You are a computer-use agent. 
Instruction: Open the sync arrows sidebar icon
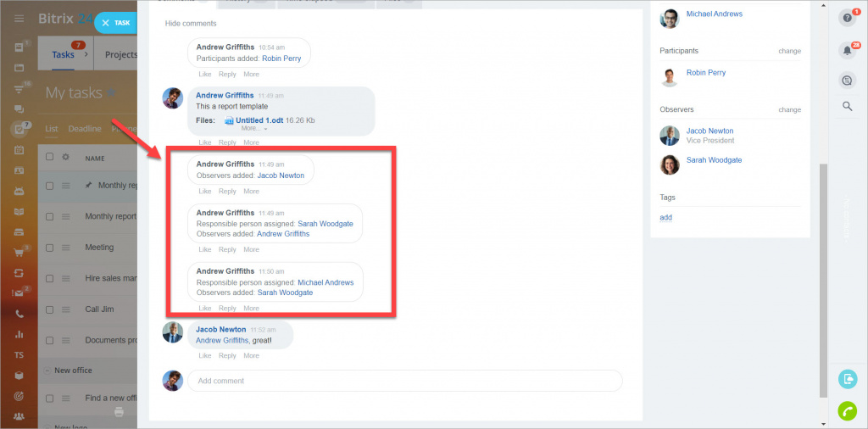click(x=19, y=273)
